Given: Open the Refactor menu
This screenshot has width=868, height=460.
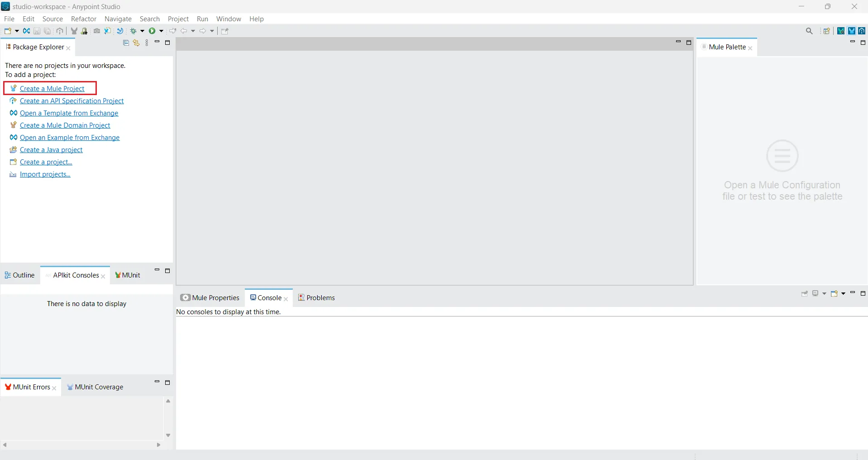Looking at the screenshot, I should click(83, 19).
